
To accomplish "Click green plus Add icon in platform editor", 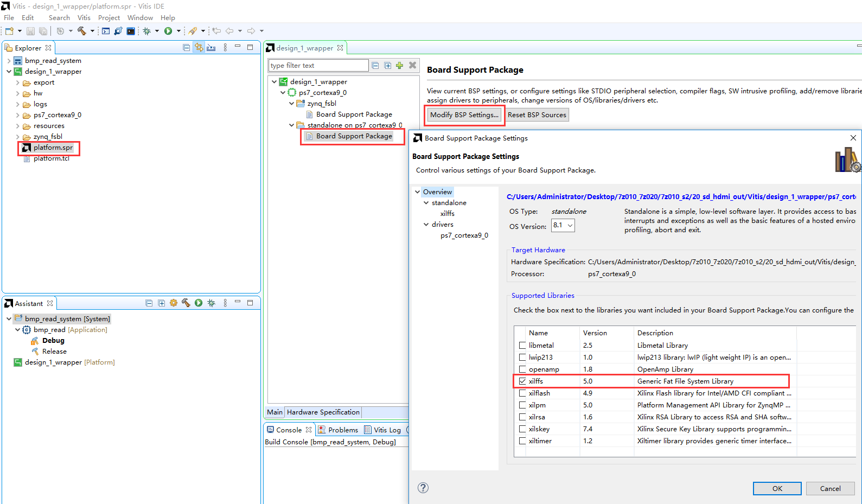I will [x=400, y=66].
